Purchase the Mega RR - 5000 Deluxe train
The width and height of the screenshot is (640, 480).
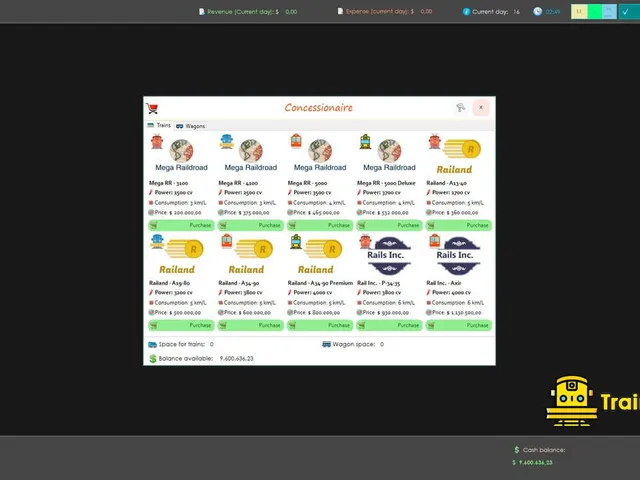pyautogui.click(x=389, y=225)
